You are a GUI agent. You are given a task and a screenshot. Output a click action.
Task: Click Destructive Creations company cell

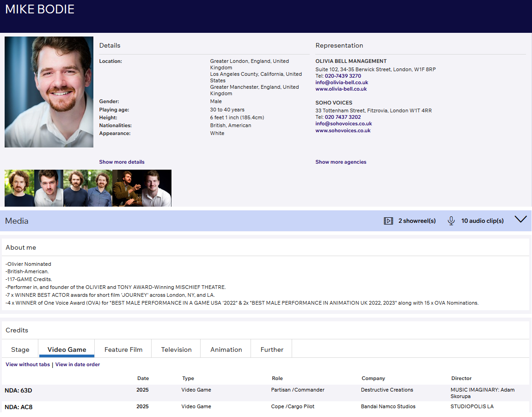pos(387,390)
